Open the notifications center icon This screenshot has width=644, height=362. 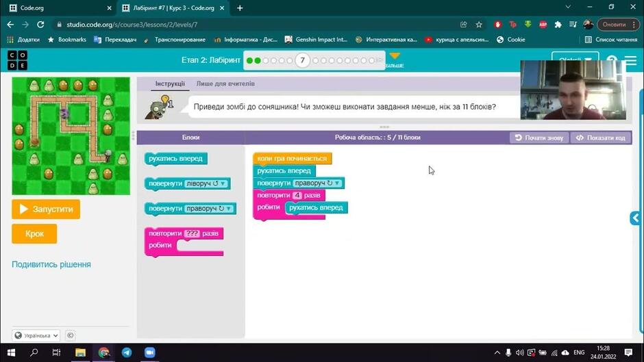628,352
